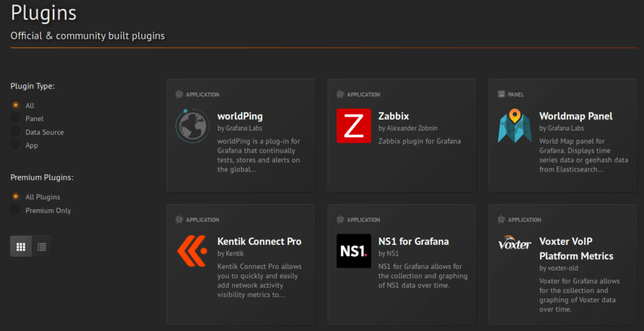
Task: Click the worldPing description text
Action: 258,155
